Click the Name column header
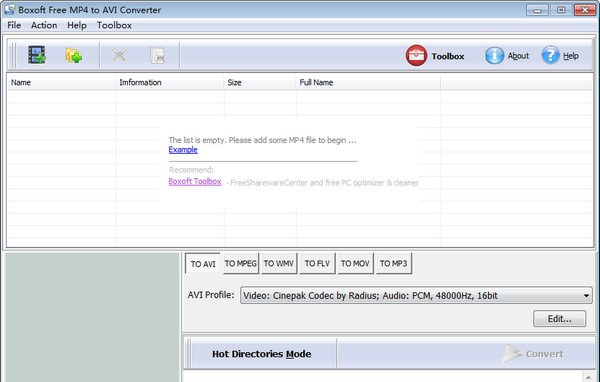Viewport: 600px width, 382px height. [61, 82]
